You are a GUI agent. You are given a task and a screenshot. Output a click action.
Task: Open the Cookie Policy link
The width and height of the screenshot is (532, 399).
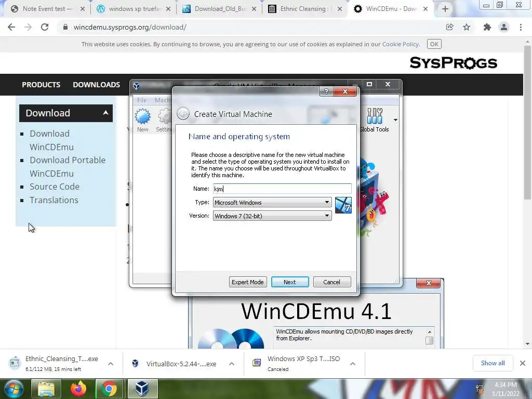pyautogui.click(x=401, y=44)
